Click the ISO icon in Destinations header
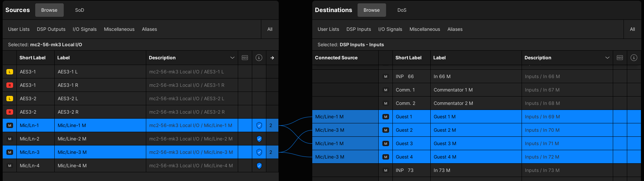The width and height of the screenshot is (644, 181). tap(620, 58)
